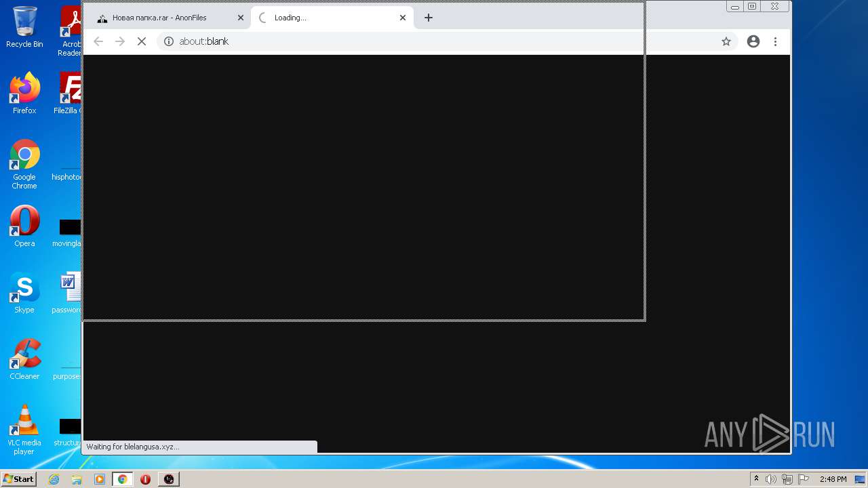Close the Loading tab
This screenshot has width=868, height=488.
pos(403,18)
